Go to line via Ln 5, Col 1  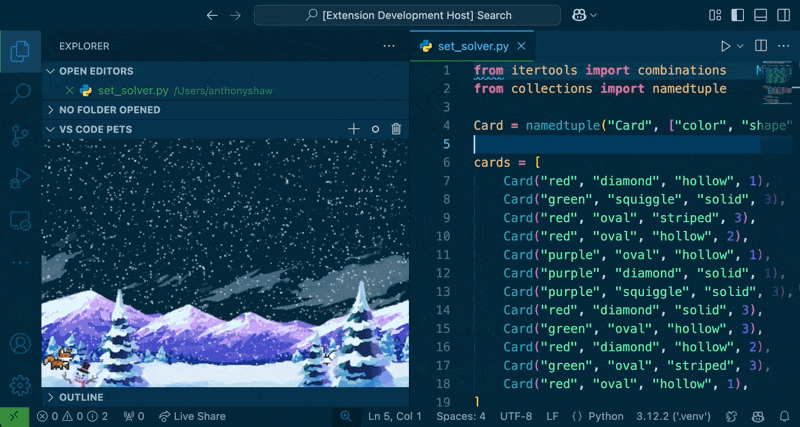[x=395, y=416]
